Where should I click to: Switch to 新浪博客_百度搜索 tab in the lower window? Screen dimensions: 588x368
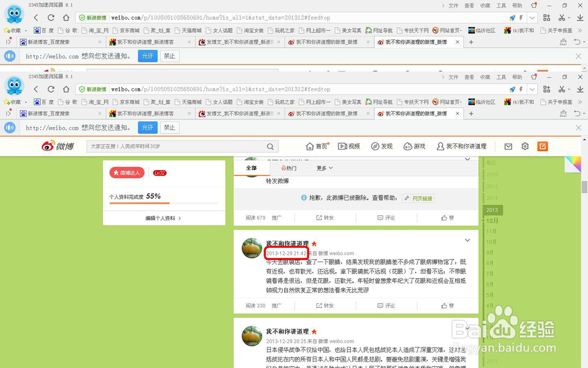point(60,114)
